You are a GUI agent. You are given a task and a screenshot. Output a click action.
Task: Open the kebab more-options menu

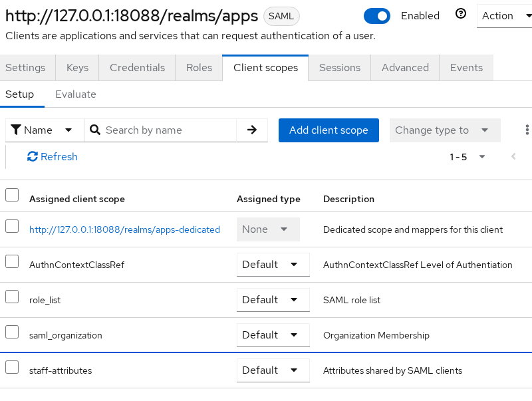click(527, 130)
